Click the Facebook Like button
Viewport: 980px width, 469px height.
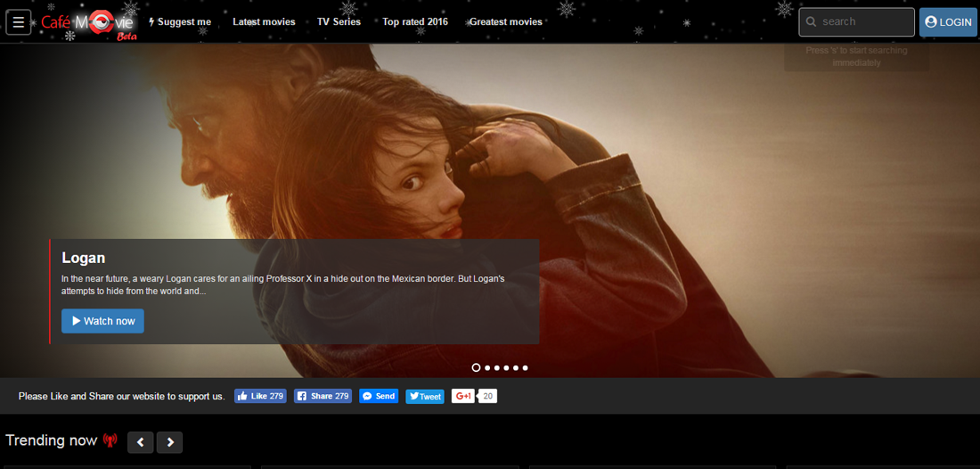pos(261,396)
